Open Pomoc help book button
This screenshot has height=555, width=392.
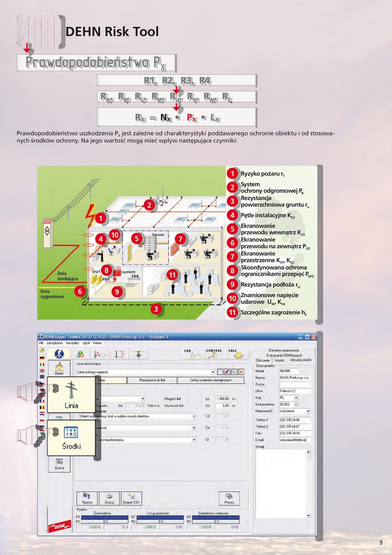(229, 498)
